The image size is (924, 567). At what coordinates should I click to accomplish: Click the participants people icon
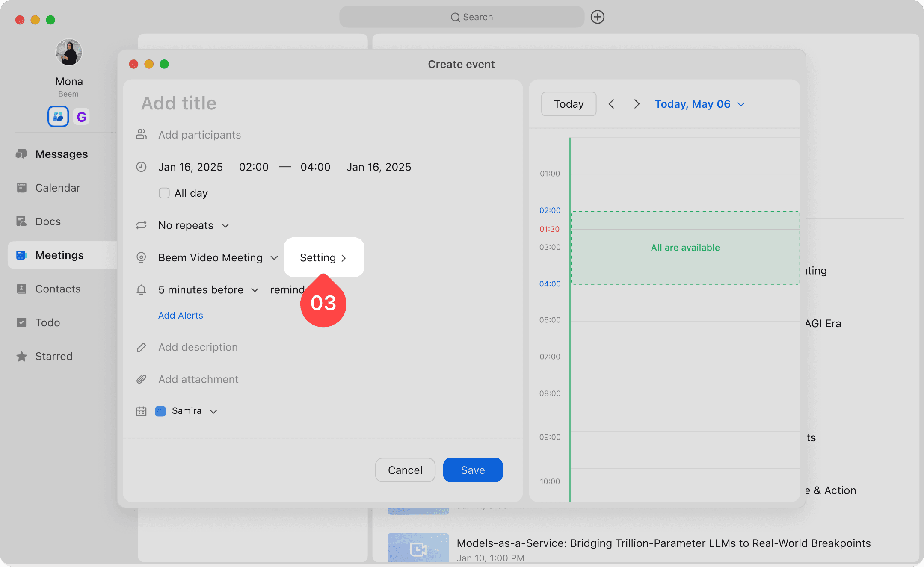tap(141, 135)
